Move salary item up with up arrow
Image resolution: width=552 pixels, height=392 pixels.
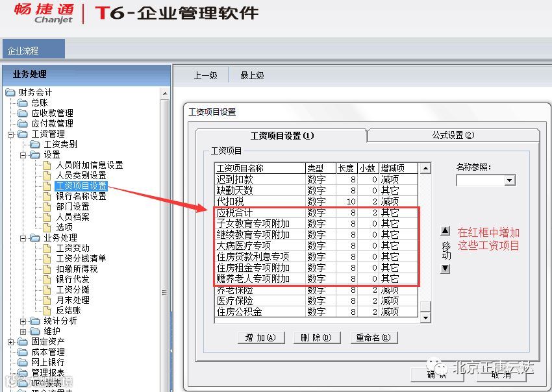tap(445, 231)
